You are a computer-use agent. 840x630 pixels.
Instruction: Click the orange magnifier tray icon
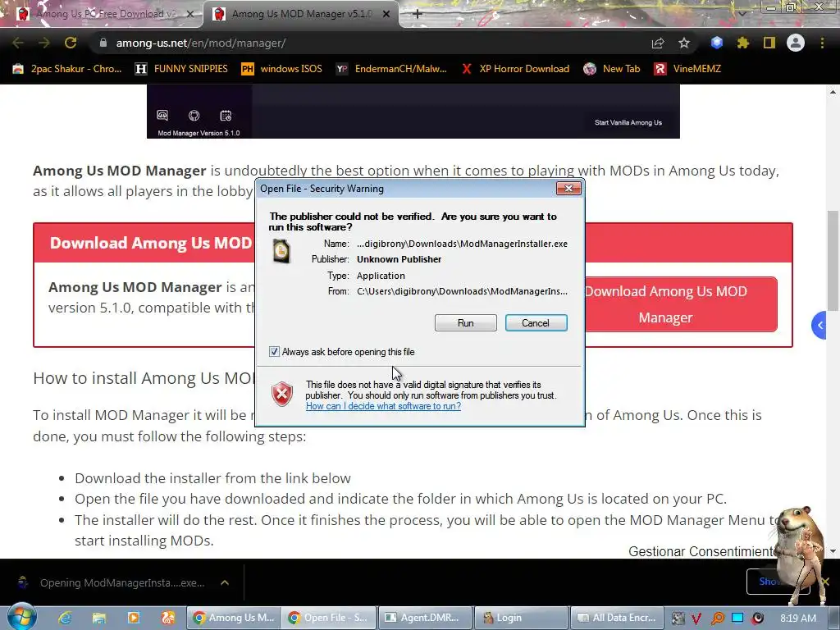(717, 619)
